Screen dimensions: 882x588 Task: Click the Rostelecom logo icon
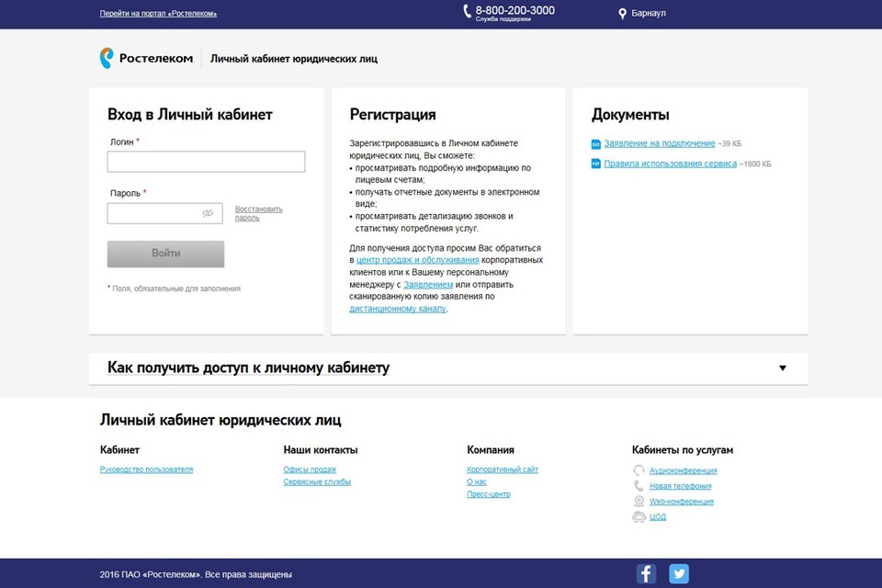[x=107, y=59]
